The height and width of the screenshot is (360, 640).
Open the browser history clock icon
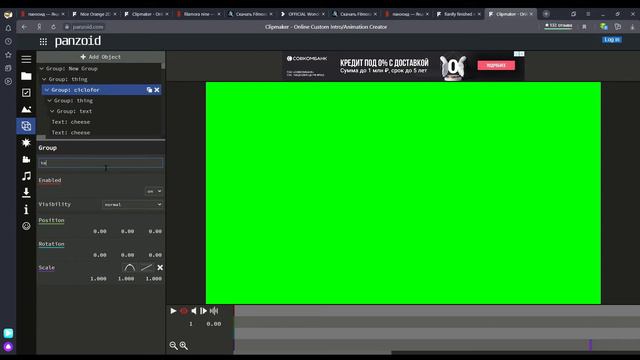(8, 41)
